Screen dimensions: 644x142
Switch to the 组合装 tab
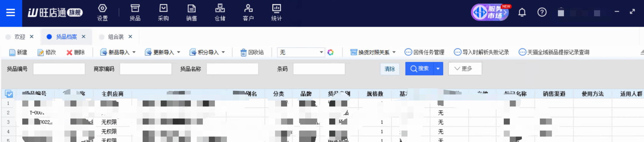point(116,37)
